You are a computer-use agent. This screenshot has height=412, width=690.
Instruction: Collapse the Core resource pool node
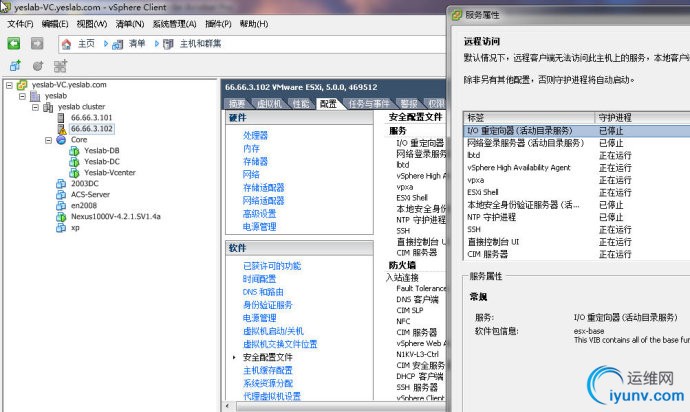pos(48,140)
